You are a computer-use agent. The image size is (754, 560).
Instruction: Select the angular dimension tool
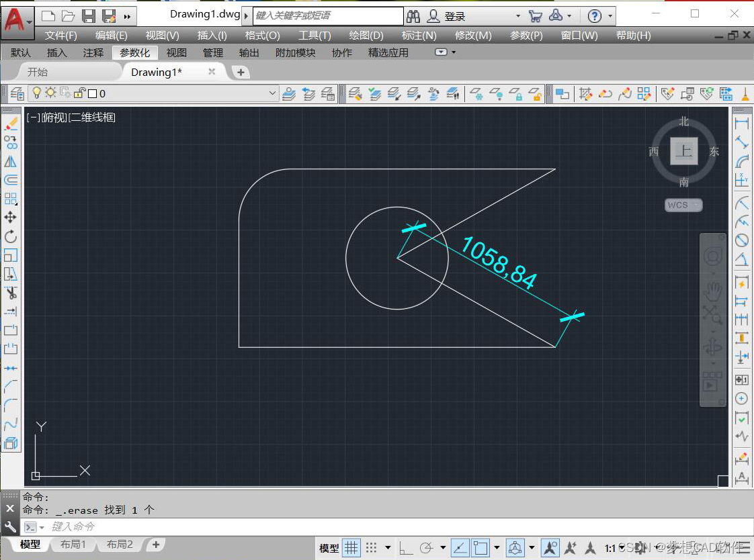coord(742,259)
